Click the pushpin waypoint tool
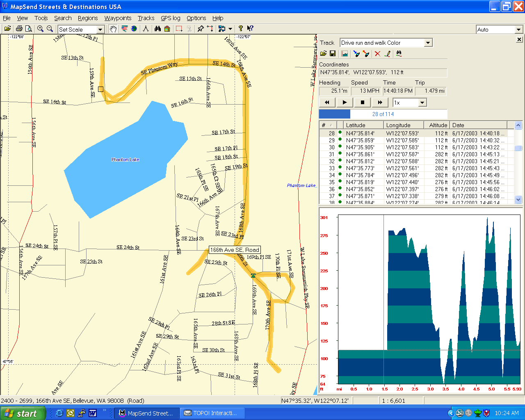The height and width of the screenshot is (420, 525). pyautogui.click(x=200, y=29)
